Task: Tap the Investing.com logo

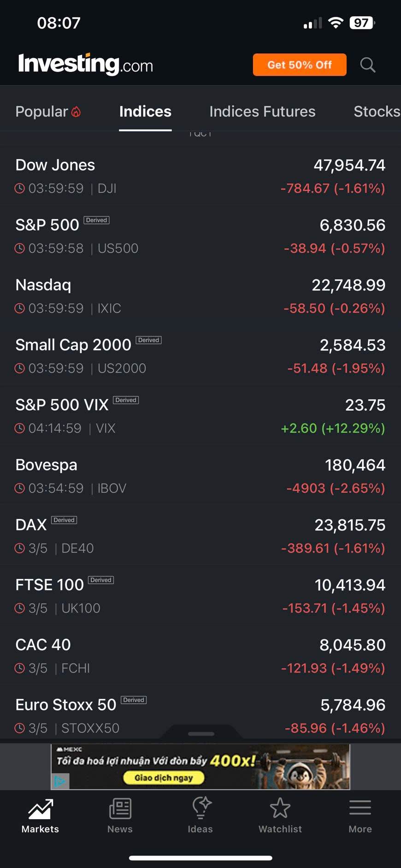Action: coord(86,64)
